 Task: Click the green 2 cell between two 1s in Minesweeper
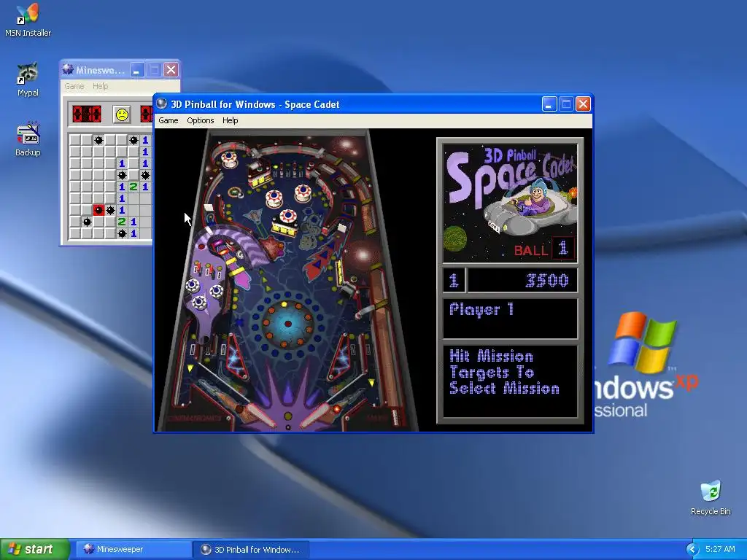[x=133, y=187]
